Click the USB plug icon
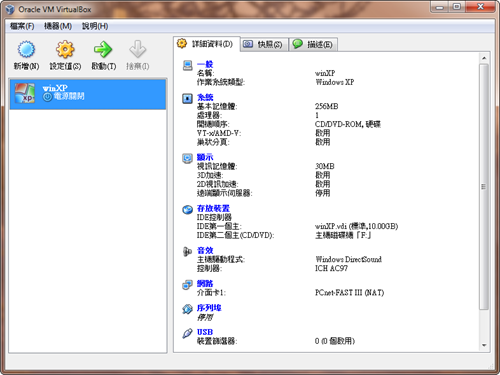Image resolution: width=500 pixels, height=375 pixels. (x=187, y=333)
